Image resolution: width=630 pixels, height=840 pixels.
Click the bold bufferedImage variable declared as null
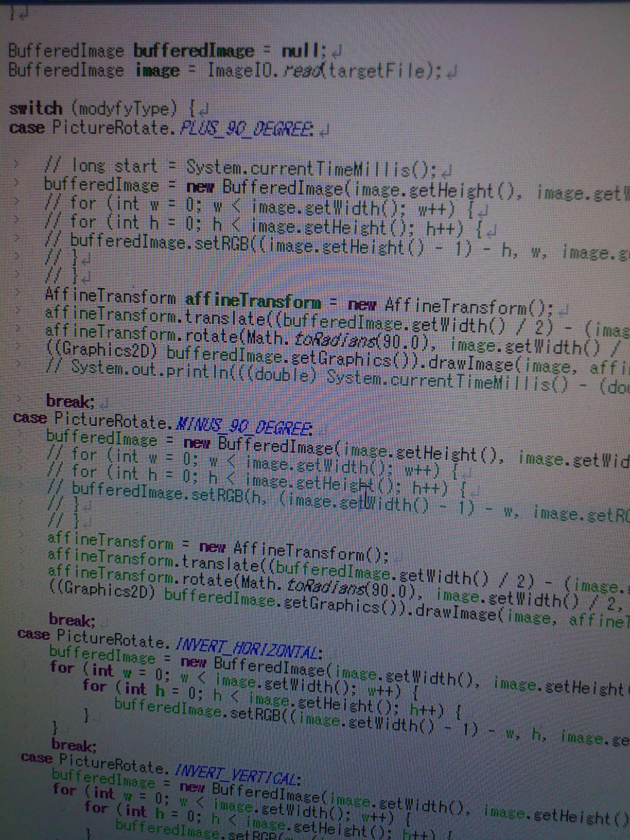coord(194,51)
